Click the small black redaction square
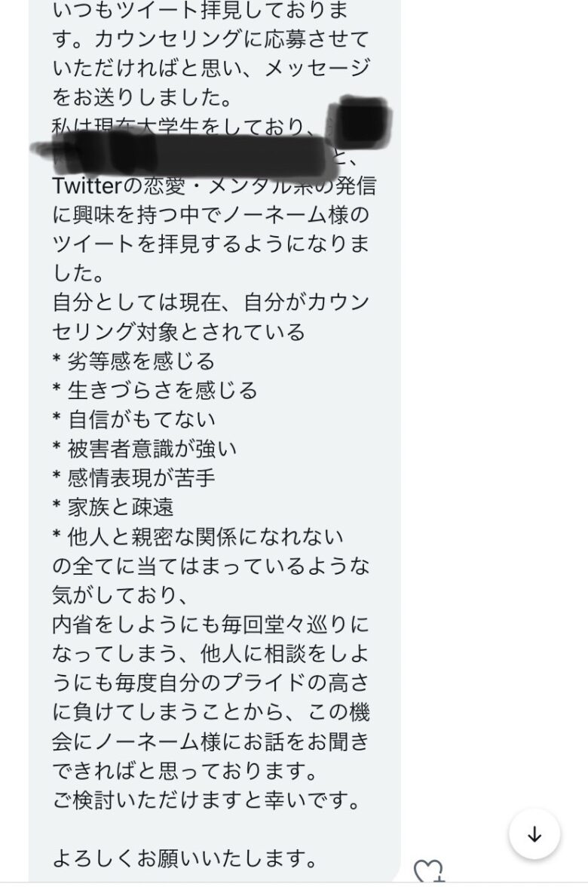The height and width of the screenshot is (887, 588). click(360, 121)
